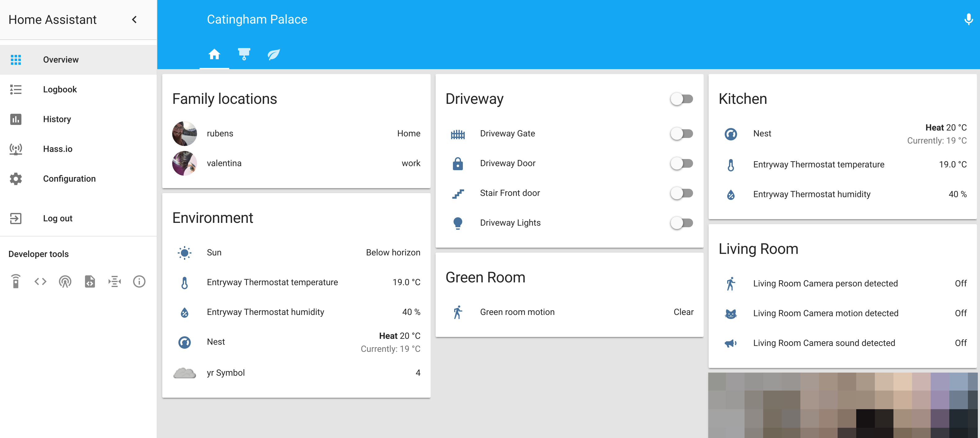Click Below horizon state value
Image resolution: width=980 pixels, height=438 pixels.
click(x=393, y=252)
